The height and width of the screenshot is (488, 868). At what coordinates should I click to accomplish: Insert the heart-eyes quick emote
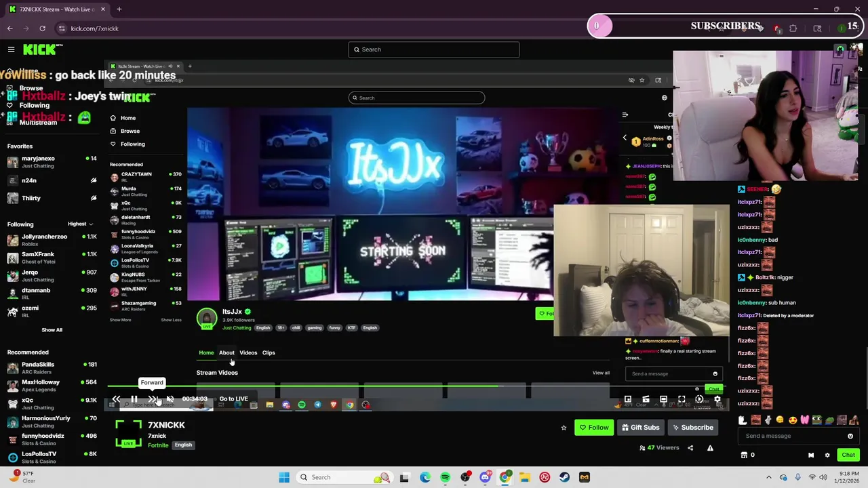792,420
